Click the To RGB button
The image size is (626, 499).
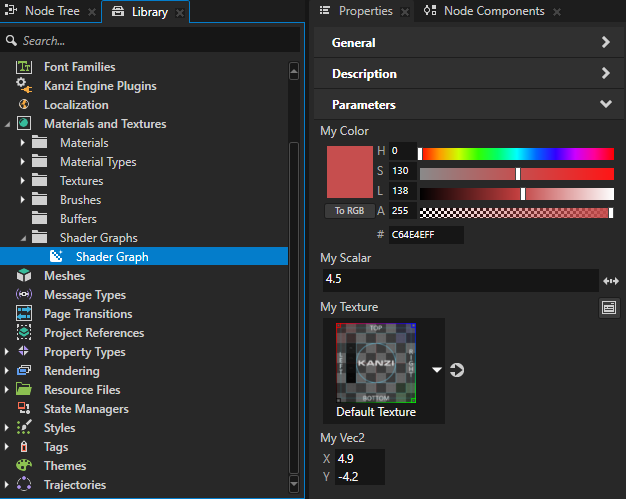349,210
